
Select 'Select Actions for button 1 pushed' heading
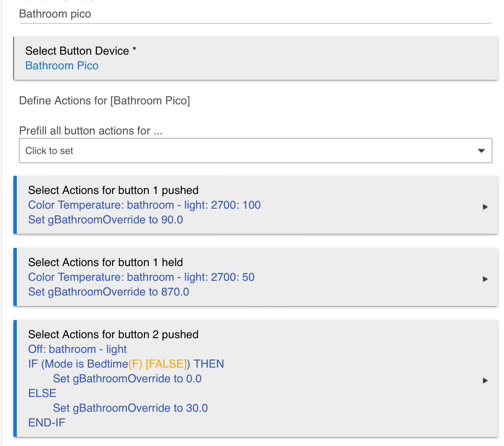pyautogui.click(x=113, y=190)
